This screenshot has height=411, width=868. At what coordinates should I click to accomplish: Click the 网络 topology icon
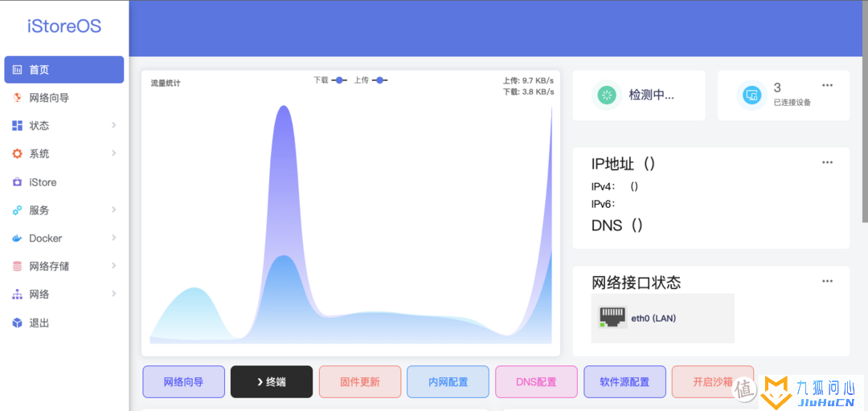click(17, 295)
